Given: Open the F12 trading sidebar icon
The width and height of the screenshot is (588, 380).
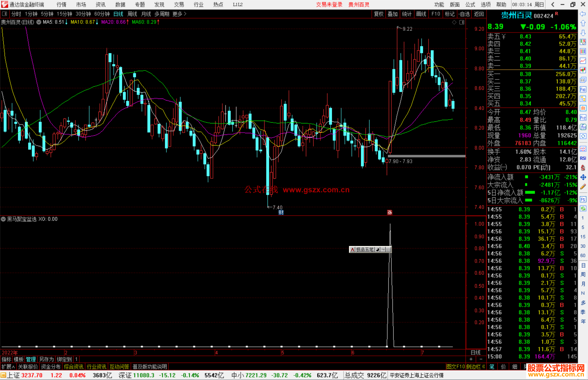Looking at the screenshot, I should point(583,118).
